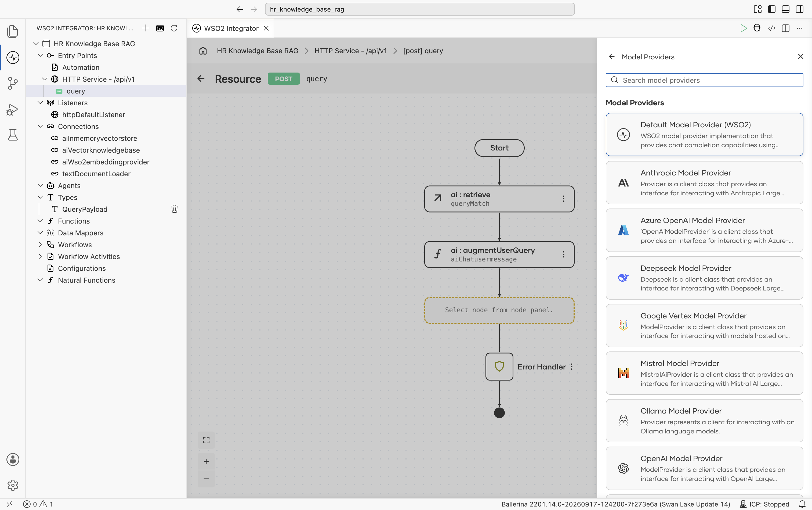Collapse the HTTP Service - /api/v1 node

pyautogui.click(x=45, y=79)
